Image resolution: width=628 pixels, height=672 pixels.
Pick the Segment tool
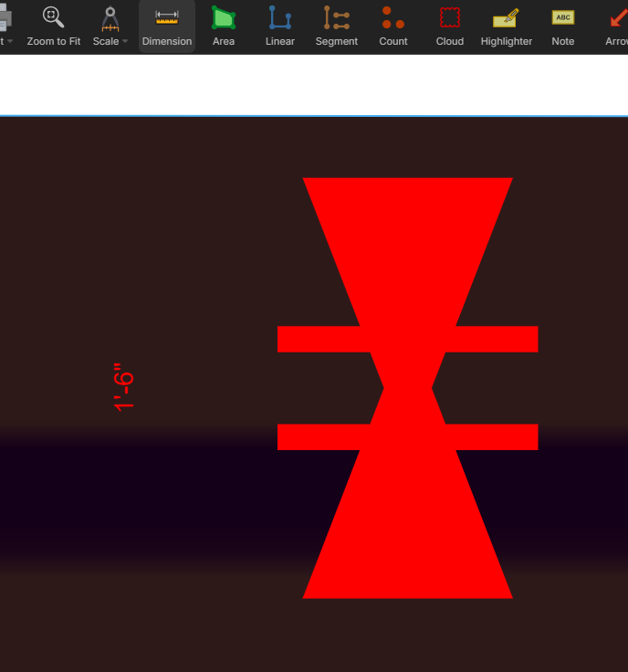pyautogui.click(x=337, y=18)
